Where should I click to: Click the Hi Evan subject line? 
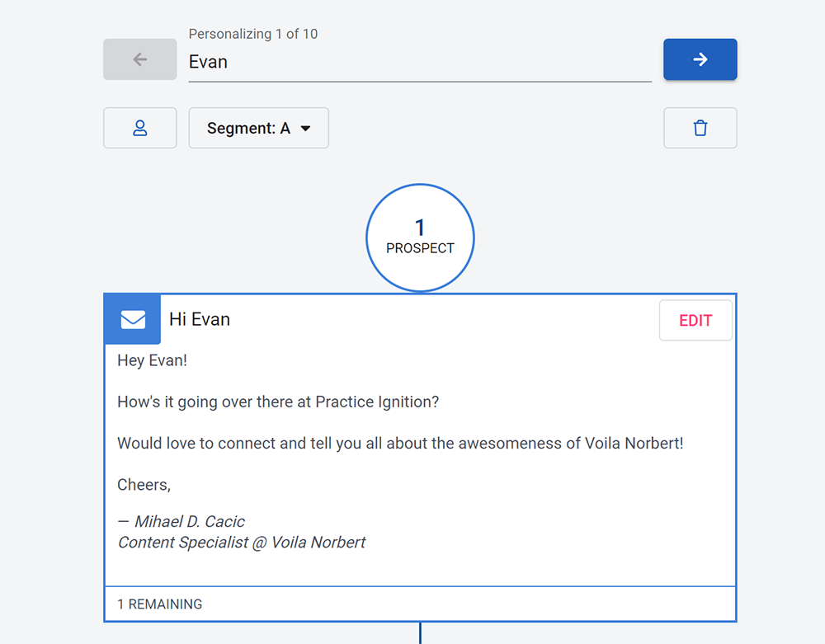point(200,319)
